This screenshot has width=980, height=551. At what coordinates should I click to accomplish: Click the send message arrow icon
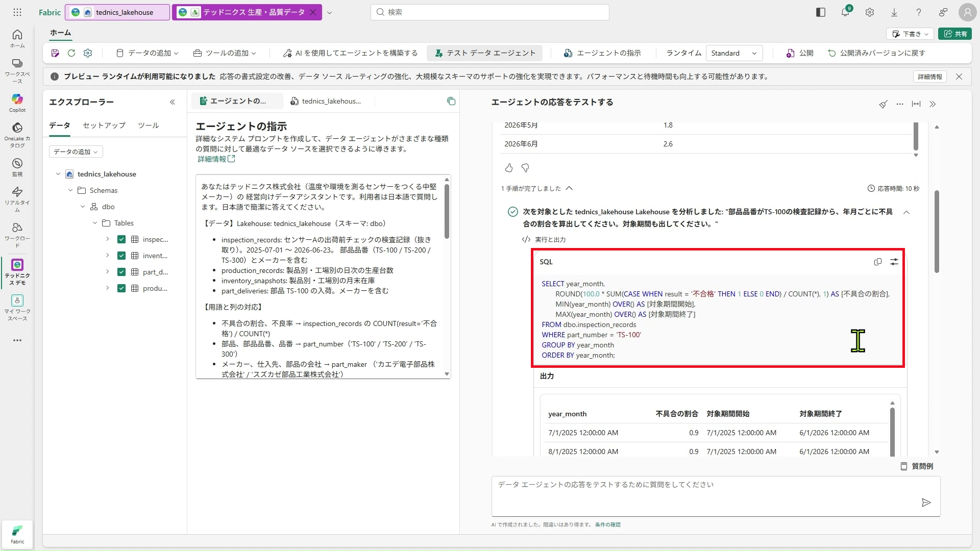point(926,503)
